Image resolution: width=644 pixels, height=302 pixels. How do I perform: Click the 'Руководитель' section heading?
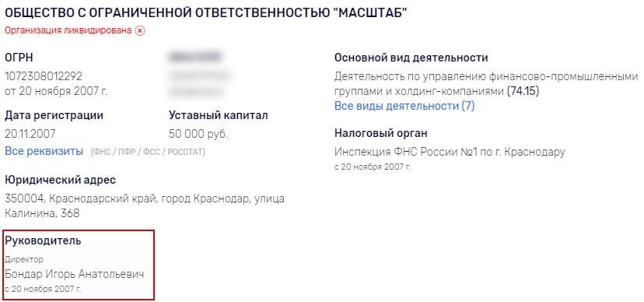[x=43, y=241]
